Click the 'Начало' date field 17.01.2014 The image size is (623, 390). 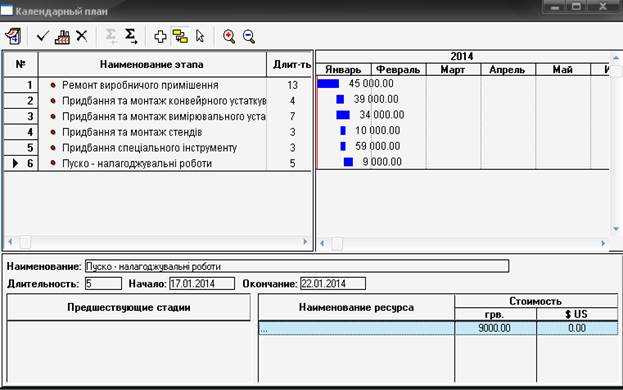pyautogui.click(x=202, y=284)
